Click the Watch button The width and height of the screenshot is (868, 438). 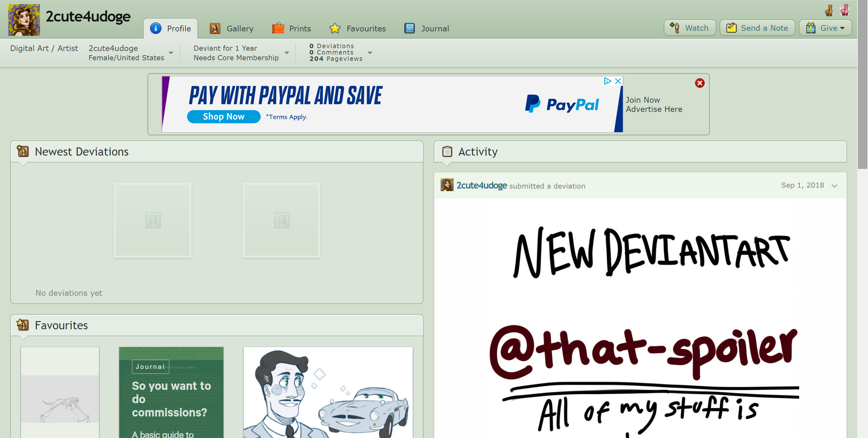point(690,28)
